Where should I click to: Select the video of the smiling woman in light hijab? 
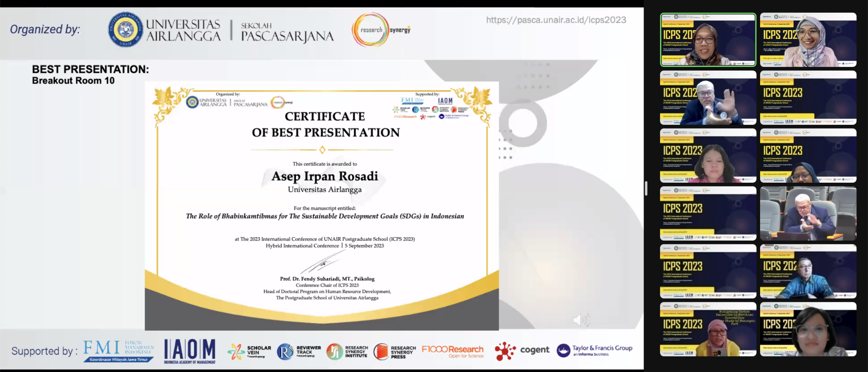click(x=808, y=40)
